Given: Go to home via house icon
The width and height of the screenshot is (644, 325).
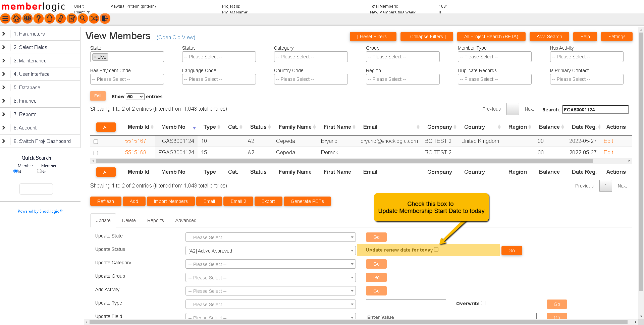Looking at the screenshot, I should 16,19.
